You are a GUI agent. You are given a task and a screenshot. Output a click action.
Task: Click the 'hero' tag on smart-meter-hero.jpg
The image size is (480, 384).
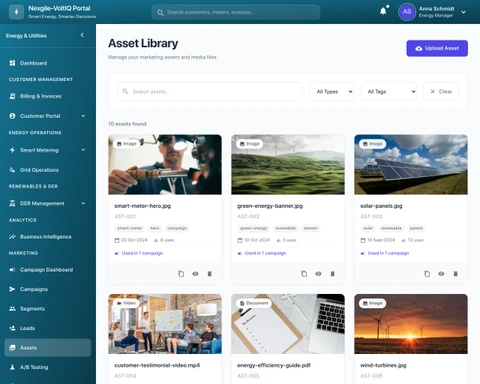point(155,228)
